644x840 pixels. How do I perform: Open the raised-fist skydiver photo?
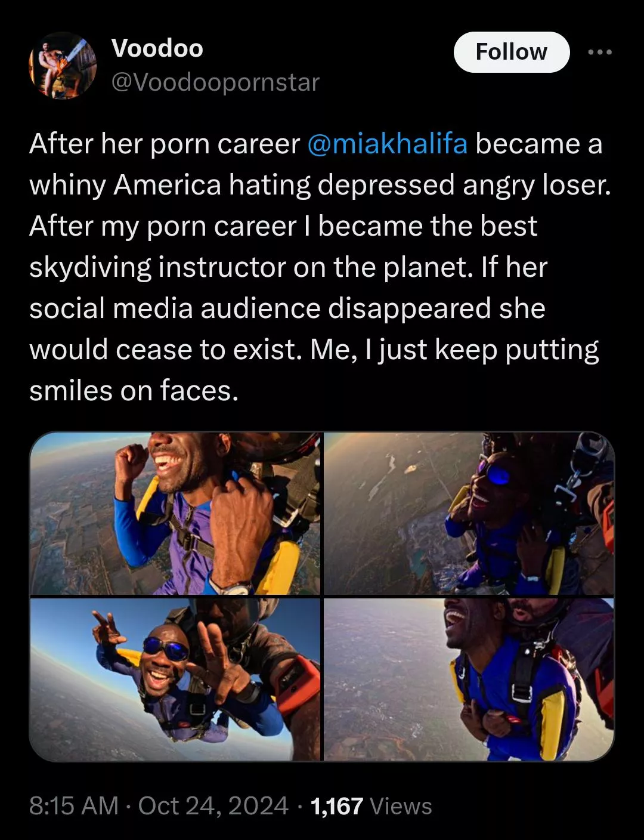175,513
